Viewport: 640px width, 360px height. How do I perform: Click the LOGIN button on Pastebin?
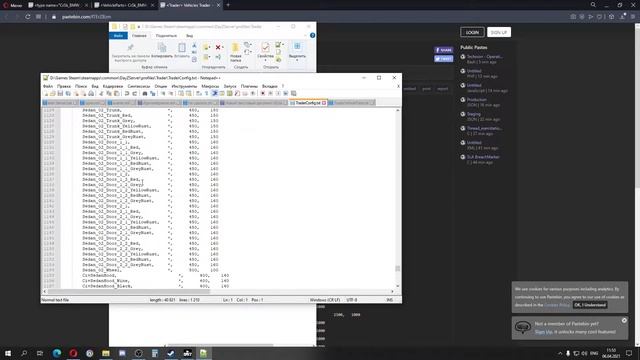[472, 32]
